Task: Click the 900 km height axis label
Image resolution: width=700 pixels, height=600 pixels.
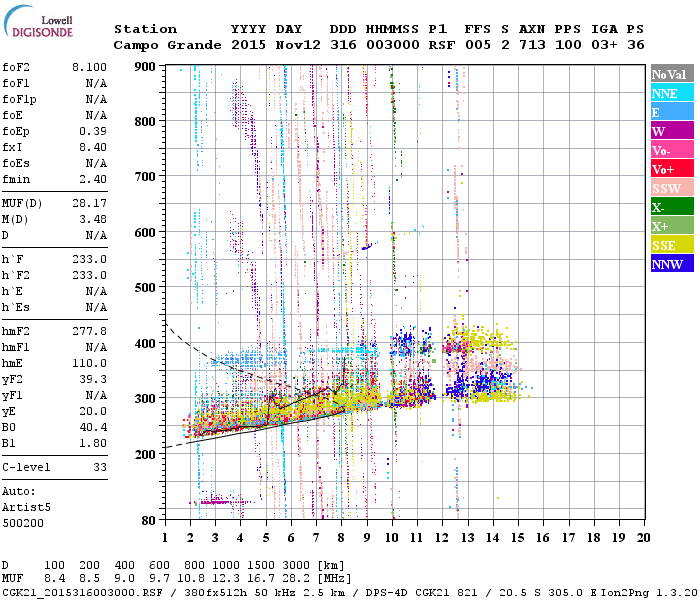Action: [x=145, y=67]
